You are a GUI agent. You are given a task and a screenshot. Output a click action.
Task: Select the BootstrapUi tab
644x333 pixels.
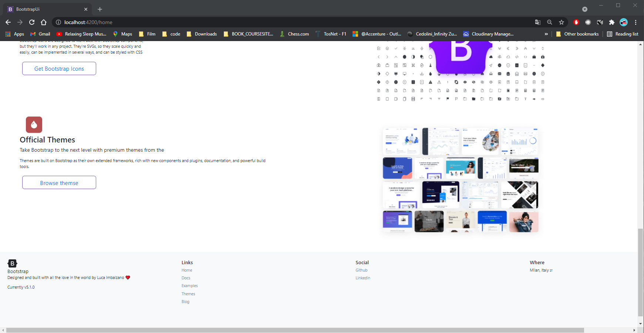pyautogui.click(x=47, y=9)
